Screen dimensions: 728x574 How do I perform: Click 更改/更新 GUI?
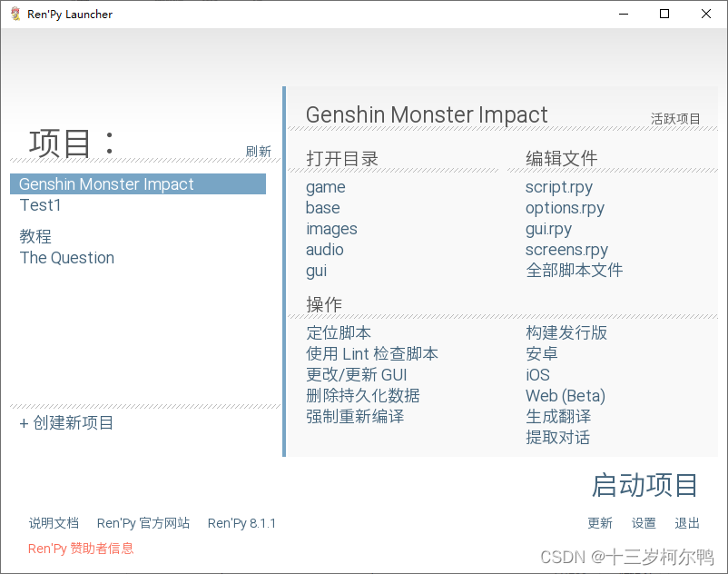[x=356, y=375]
